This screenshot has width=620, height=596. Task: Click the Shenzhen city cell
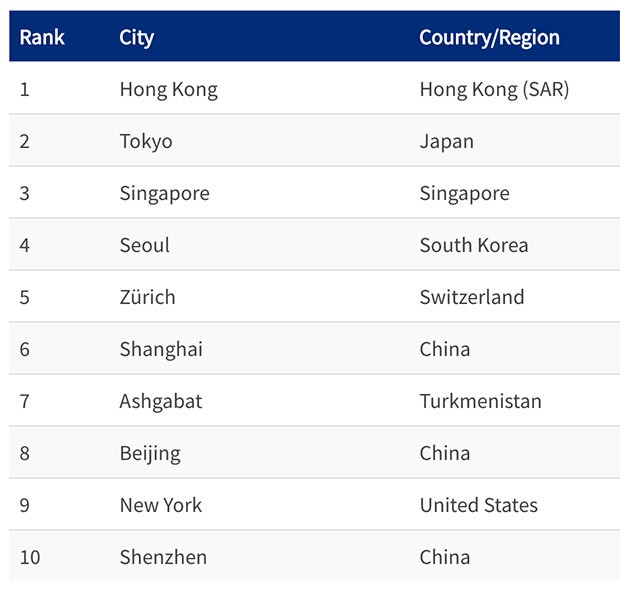tap(163, 558)
